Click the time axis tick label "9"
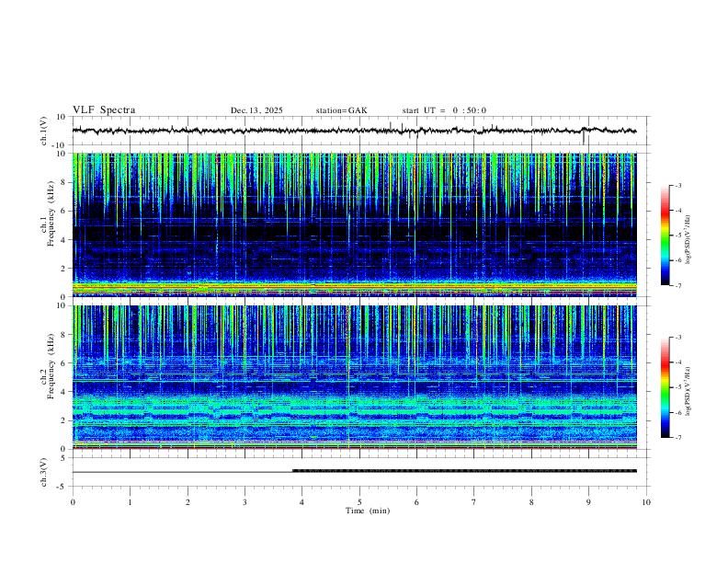Image resolution: width=728 pixels, height=563 pixels. (x=588, y=502)
